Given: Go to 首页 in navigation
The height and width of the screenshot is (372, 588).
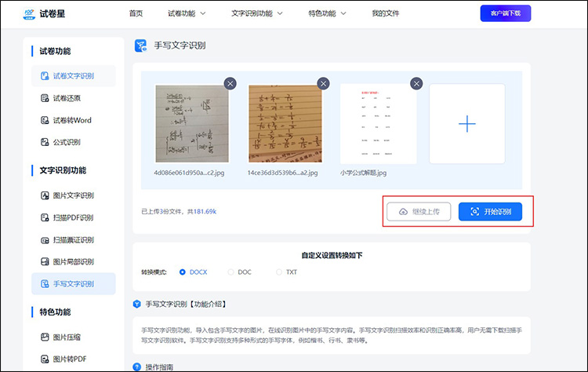Looking at the screenshot, I should click(136, 13).
